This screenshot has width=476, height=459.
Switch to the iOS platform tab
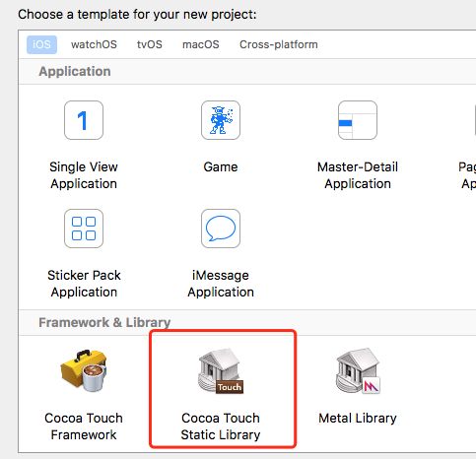(41, 44)
